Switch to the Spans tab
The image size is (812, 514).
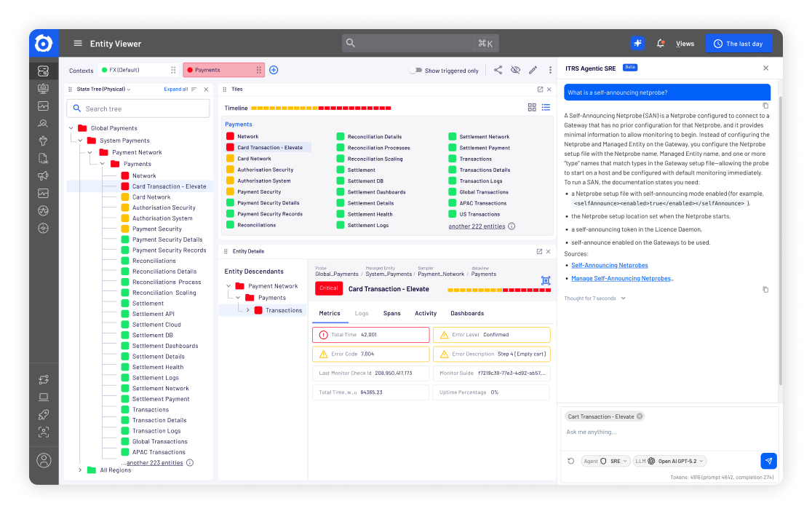(391, 313)
